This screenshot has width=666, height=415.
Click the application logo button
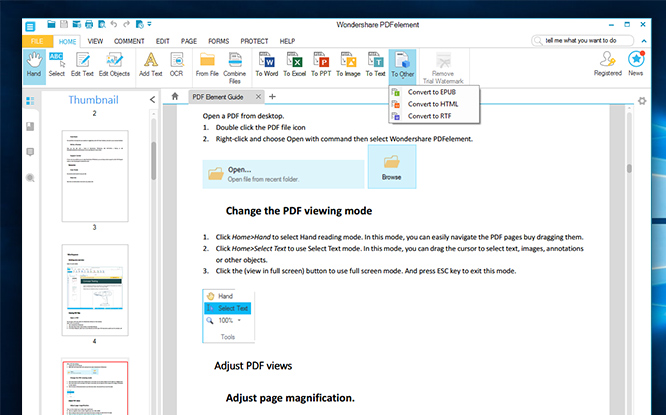point(30,26)
